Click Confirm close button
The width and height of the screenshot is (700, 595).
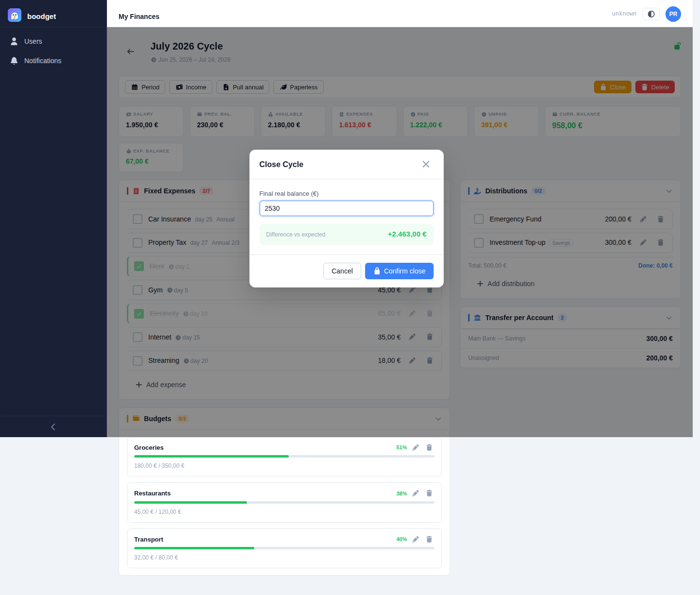[399, 271]
